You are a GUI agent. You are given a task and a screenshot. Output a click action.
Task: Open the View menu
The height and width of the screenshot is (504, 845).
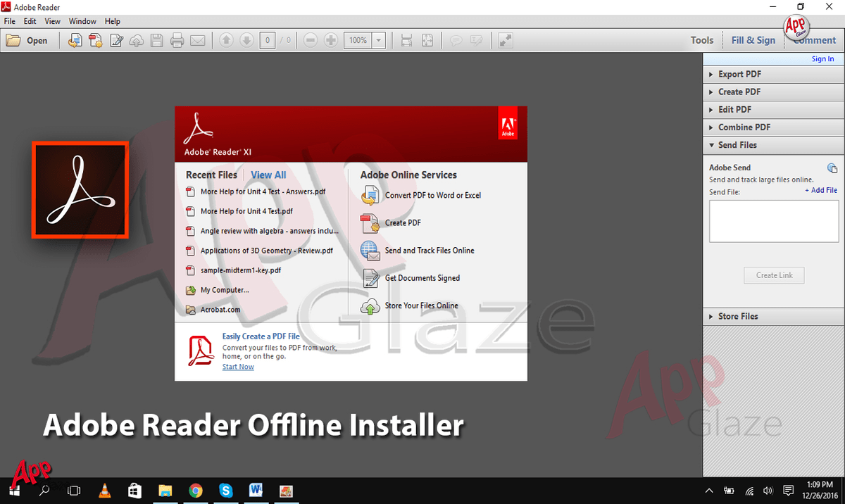pos(53,21)
